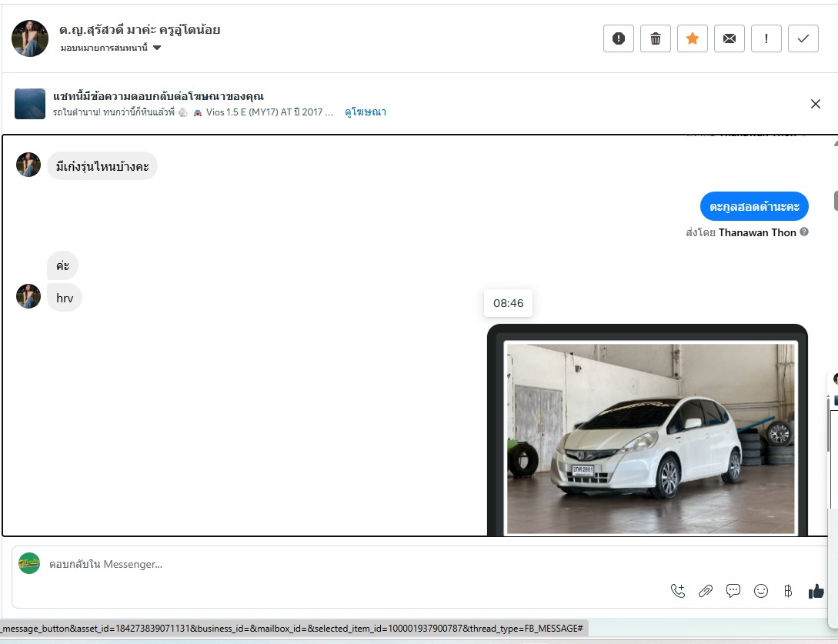Mark conversation done with checkmark
The image size is (838, 644).
(803, 38)
